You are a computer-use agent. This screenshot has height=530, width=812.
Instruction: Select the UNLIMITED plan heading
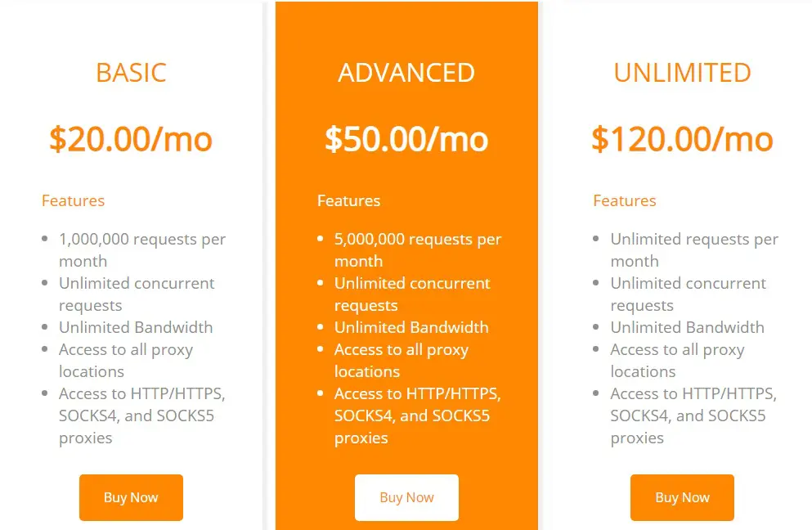[x=682, y=73]
